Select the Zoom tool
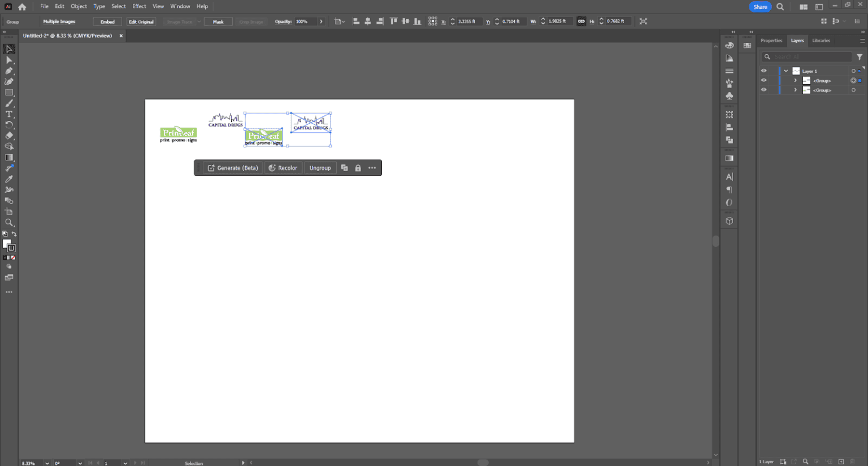 pyautogui.click(x=9, y=222)
